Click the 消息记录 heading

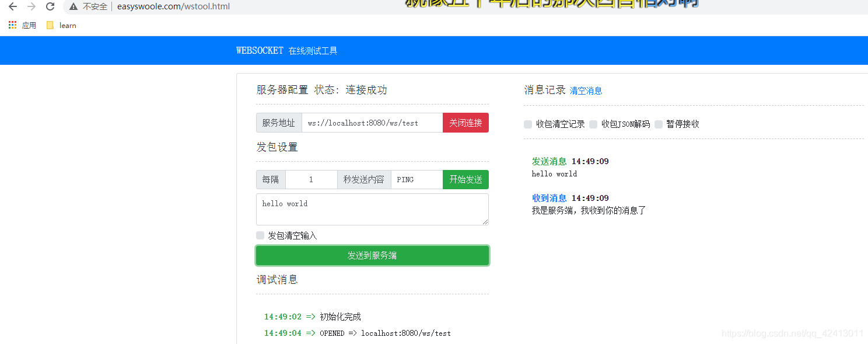tap(545, 90)
